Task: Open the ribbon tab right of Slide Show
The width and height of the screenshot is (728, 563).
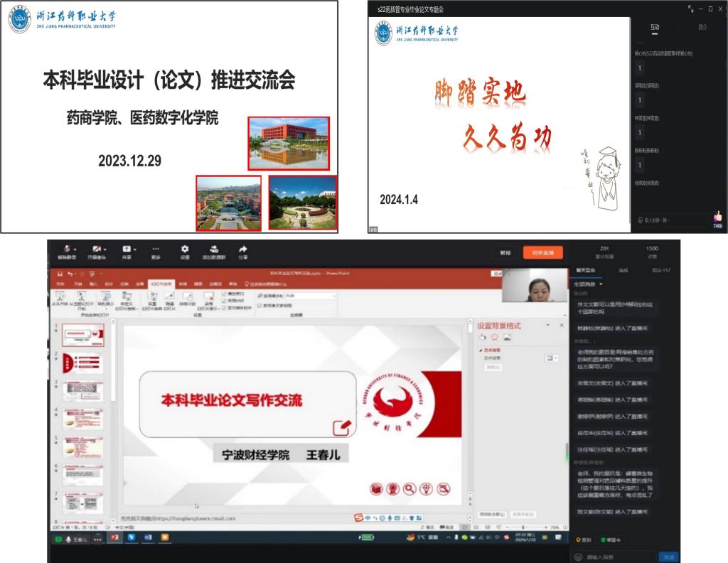Action: point(183,284)
